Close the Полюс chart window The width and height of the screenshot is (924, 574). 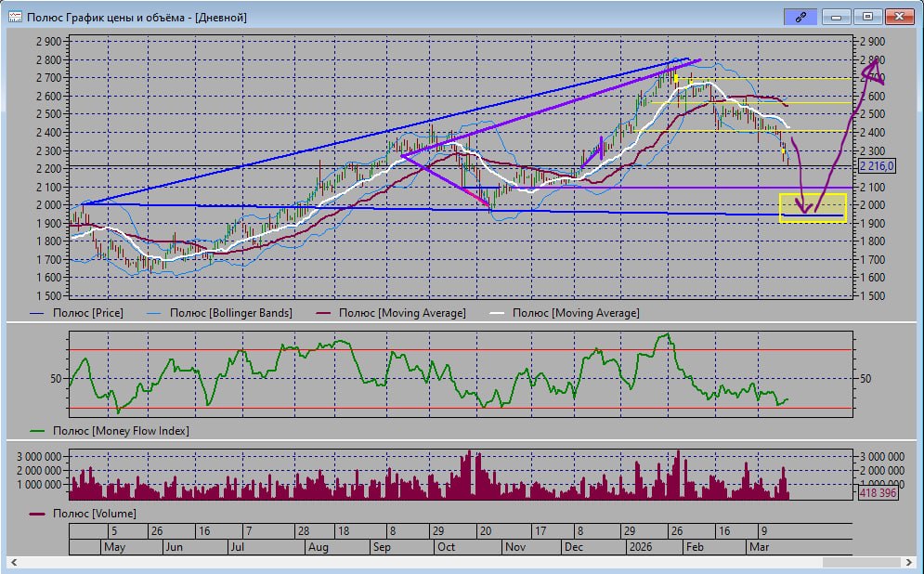pos(898,17)
